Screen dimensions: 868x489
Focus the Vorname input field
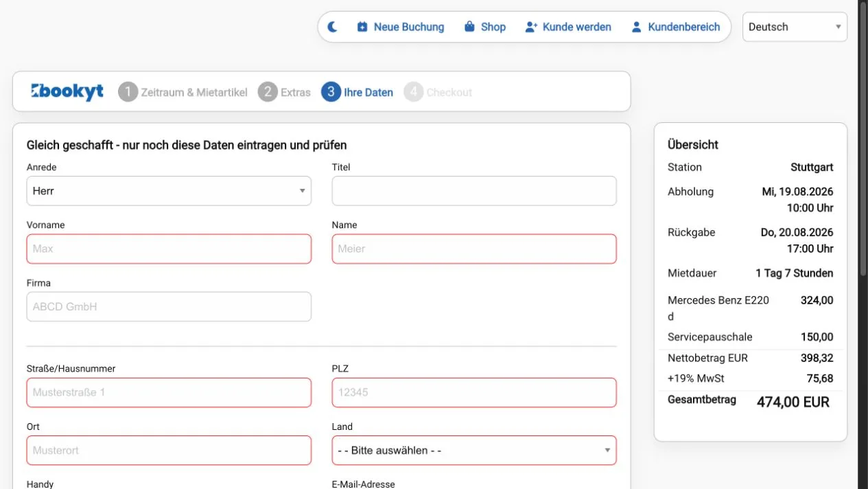[169, 249]
